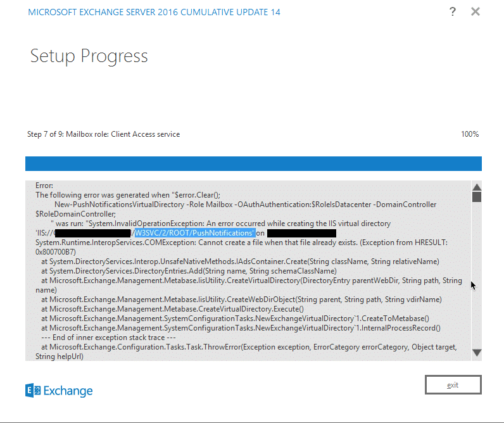Click the blue setup progress bar
Screen dimensions: 504x423
coord(253,163)
